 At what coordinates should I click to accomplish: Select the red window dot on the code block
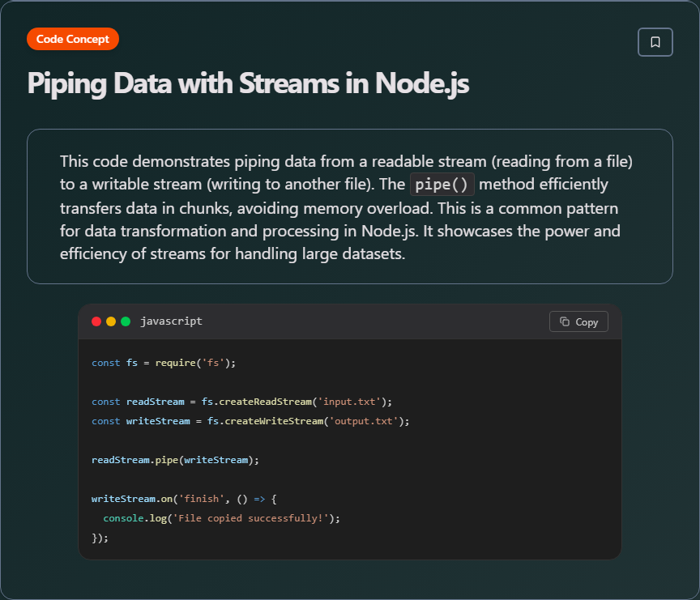96,321
